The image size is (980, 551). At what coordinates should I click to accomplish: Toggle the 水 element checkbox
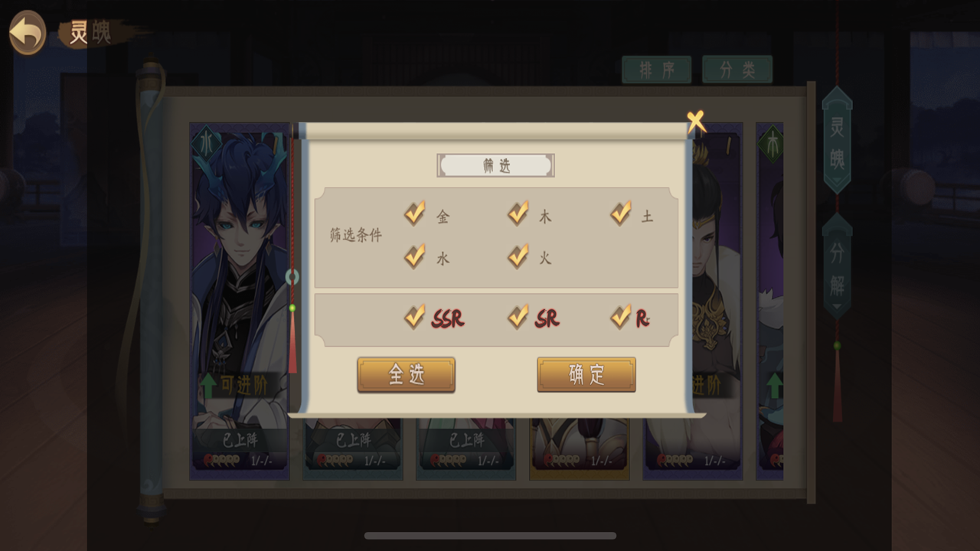pos(415,256)
